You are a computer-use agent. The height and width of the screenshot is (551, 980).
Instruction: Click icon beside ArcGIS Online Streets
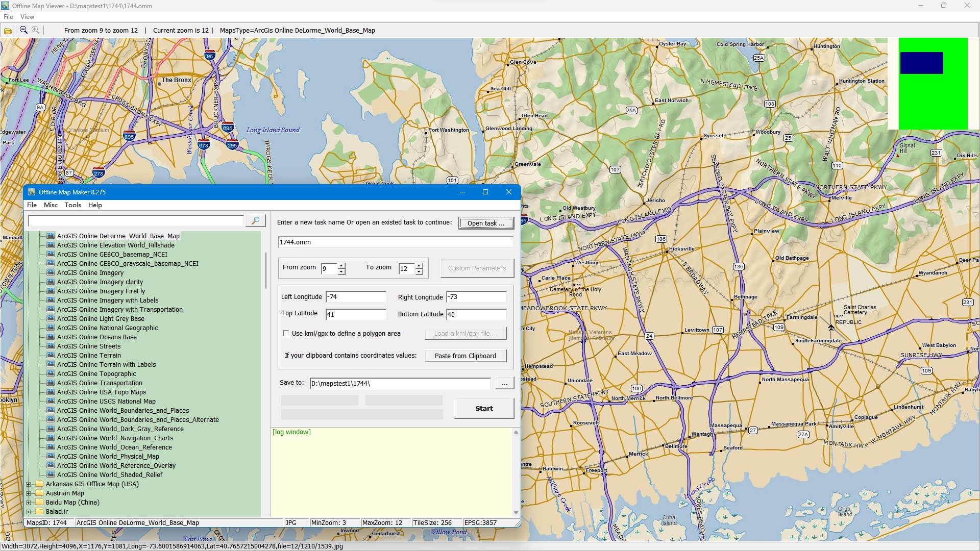[51, 346]
